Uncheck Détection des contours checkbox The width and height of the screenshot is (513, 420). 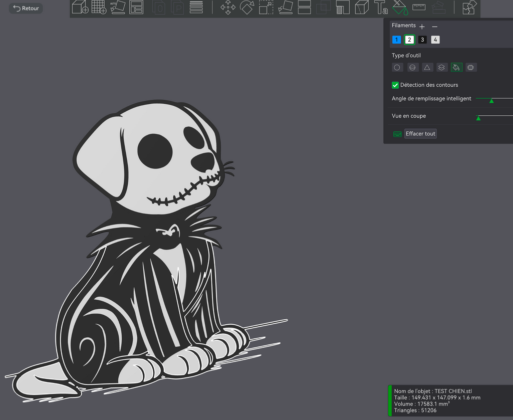395,85
